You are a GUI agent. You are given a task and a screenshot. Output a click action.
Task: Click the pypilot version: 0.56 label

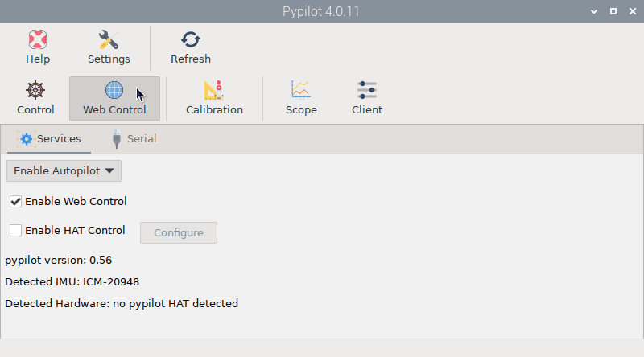(58, 260)
